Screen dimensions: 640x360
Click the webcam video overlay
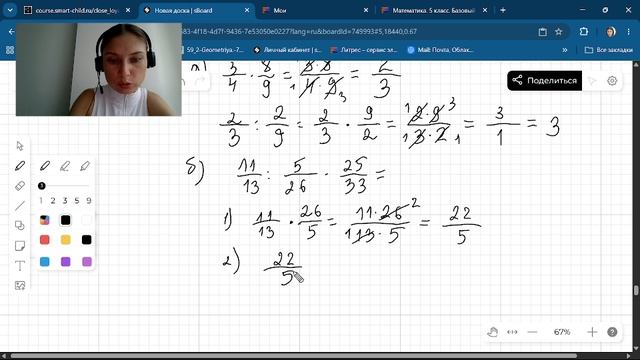(99, 69)
